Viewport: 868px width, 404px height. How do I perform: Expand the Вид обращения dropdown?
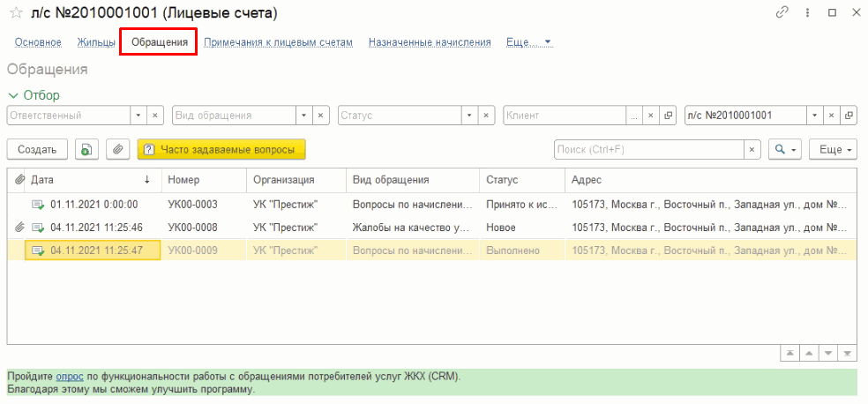(304, 116)
